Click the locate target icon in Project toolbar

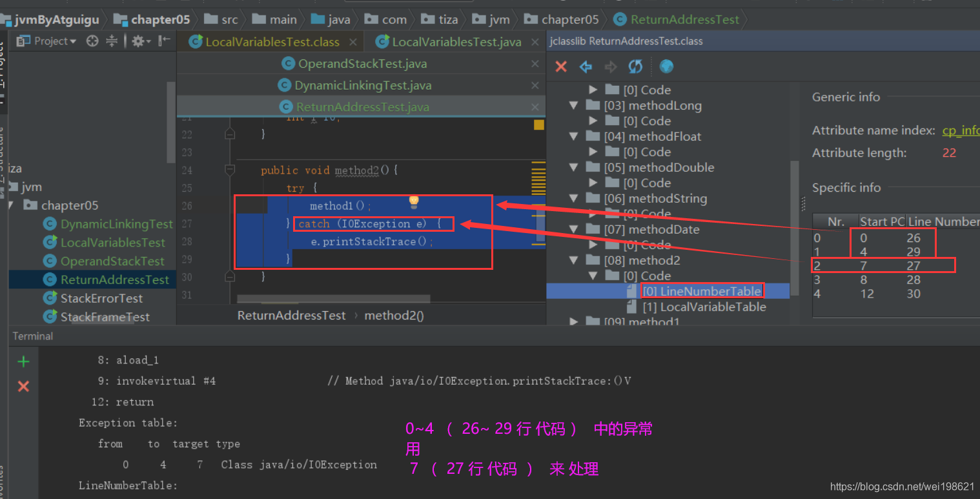click(x=92, y=41)
